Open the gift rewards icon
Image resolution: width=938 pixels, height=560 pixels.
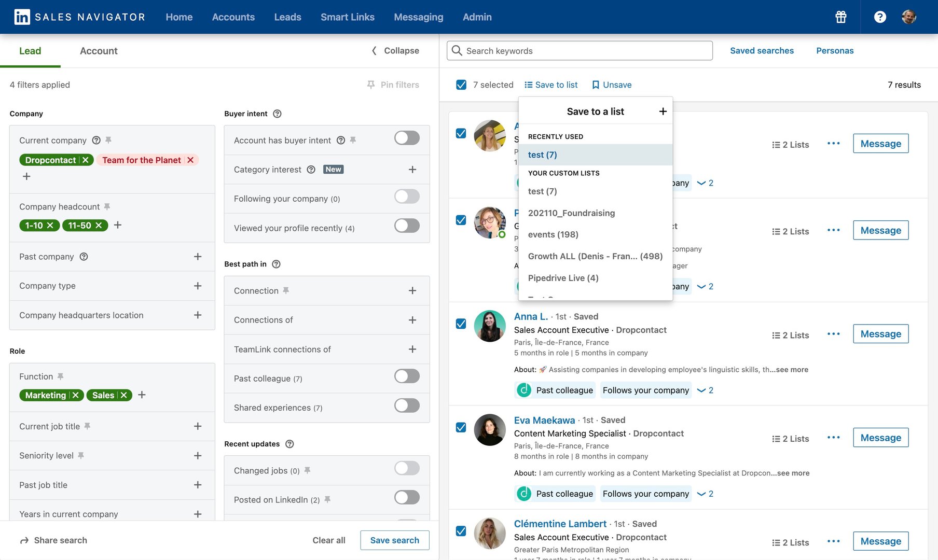click(840, 17)
